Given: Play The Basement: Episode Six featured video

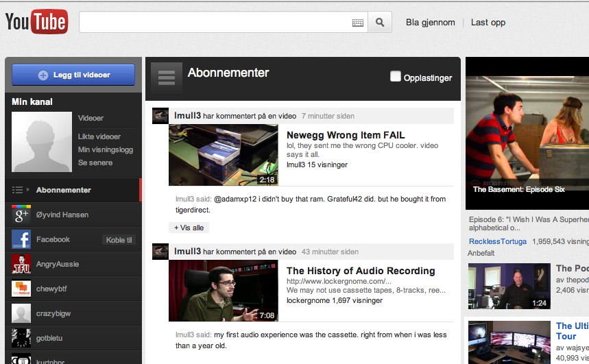Looking at the screenshot, I should 527,134.
